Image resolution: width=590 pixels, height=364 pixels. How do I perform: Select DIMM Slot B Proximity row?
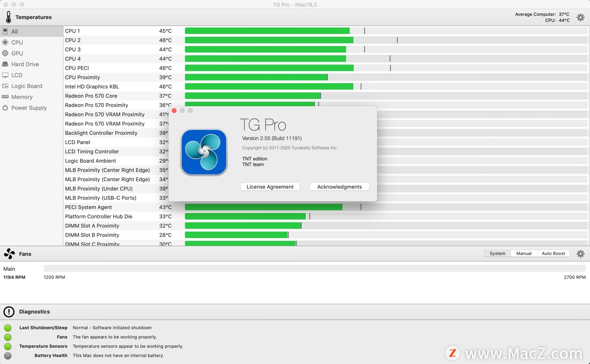coord(326,235)
